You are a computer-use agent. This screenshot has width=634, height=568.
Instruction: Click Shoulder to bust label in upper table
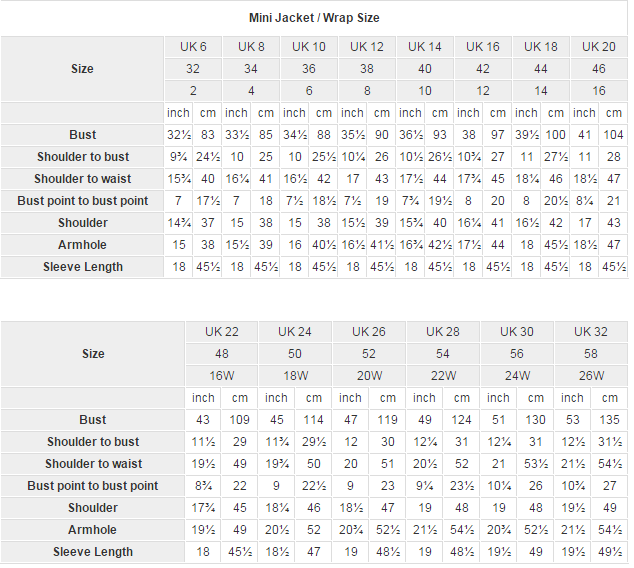pyautogui.click(x=83, y=157)
